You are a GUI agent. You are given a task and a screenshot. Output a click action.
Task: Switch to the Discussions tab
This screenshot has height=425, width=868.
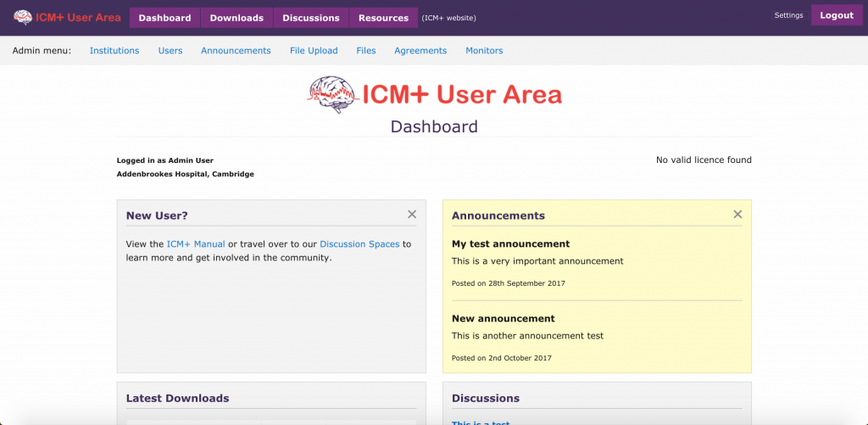[x=310, y=18]
